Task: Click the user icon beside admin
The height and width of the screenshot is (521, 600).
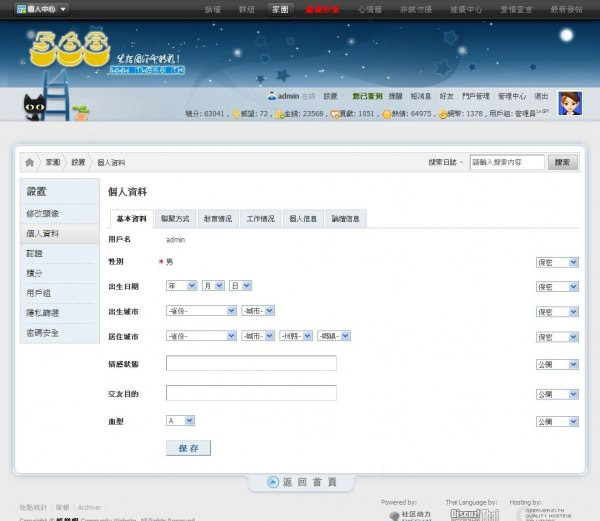Action: (272, 96)
